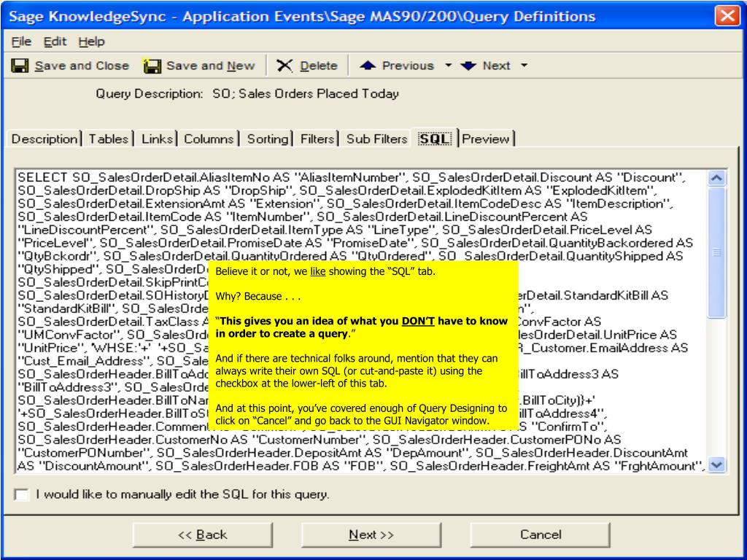This screenshot has width=747, height=560.
Task: Click the Next >> button at bottom
Action: point(371,534)
